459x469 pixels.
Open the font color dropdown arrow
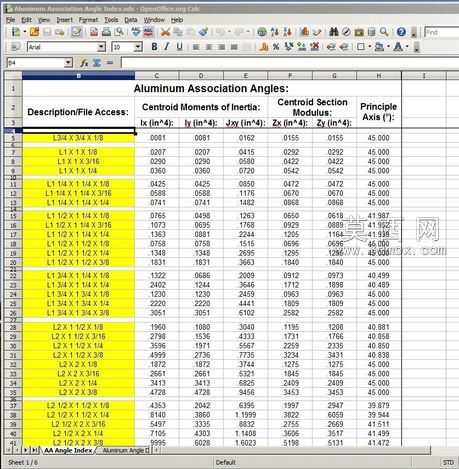(x=407, y=47)
